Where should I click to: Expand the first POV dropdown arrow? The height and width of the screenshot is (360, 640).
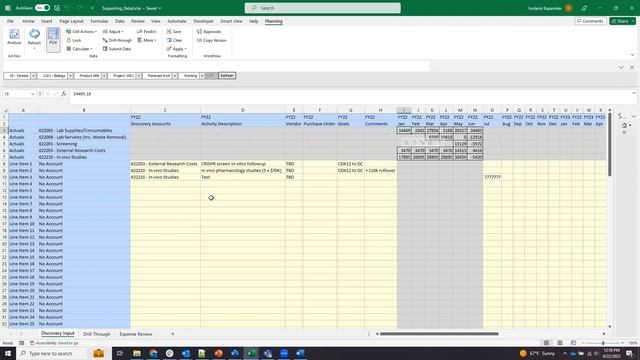[x=33, y=76]
